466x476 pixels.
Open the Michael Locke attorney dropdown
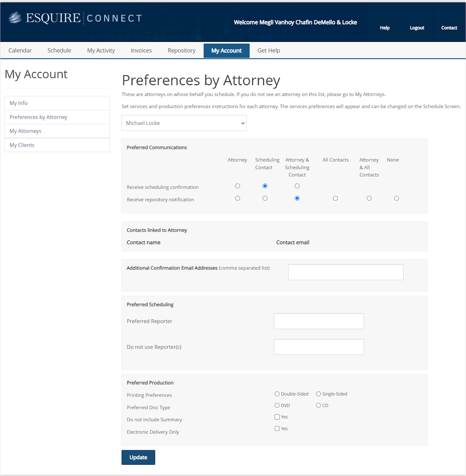click(x=184, y=123)
